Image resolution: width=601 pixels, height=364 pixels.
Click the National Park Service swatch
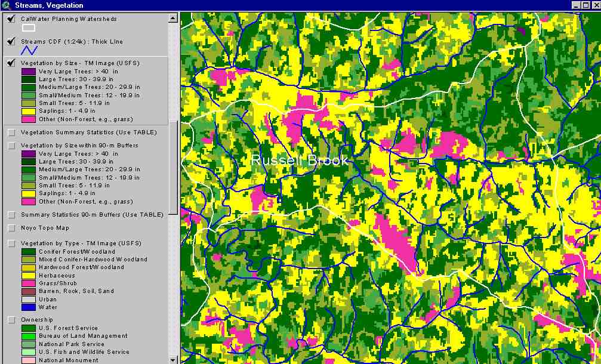coord(29,344)
